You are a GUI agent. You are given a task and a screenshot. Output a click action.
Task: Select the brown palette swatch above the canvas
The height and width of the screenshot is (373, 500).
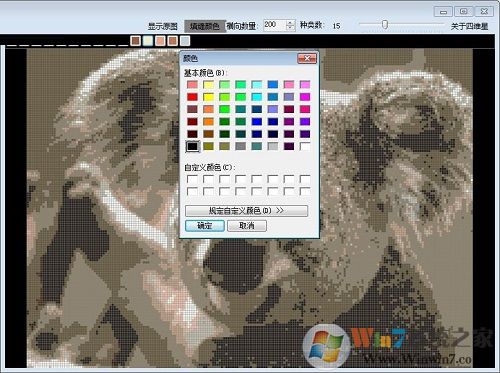click(x=135, y=41)
